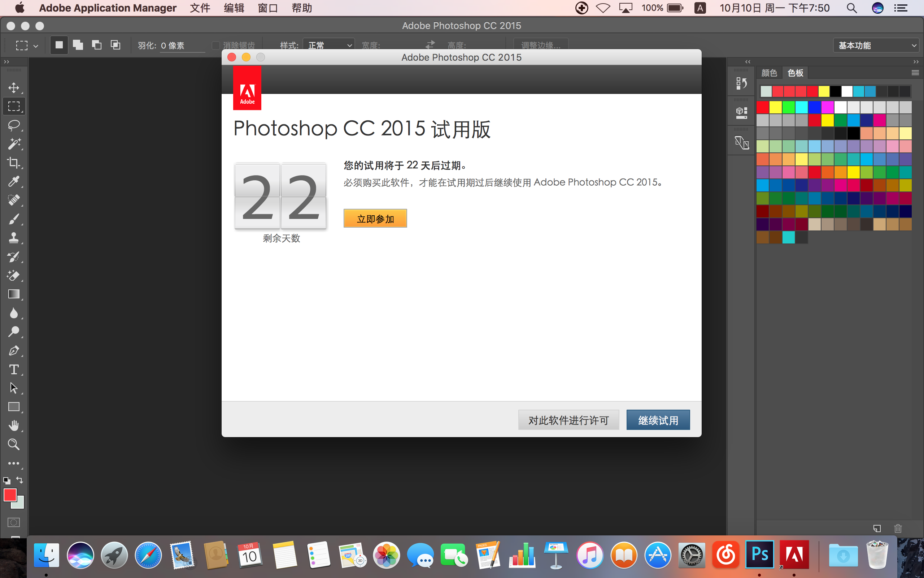Open the 帮助 menu

[302, 8]
